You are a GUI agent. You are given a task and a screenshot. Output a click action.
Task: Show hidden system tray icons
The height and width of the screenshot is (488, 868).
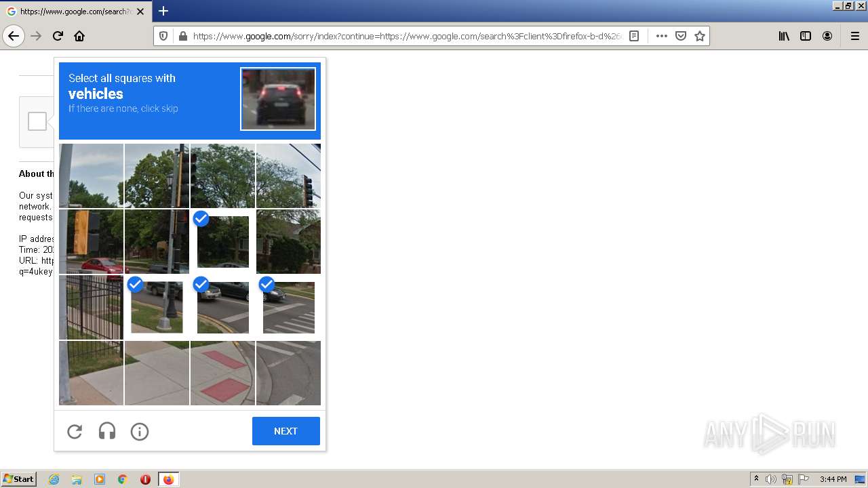click(x=756, y=479)
